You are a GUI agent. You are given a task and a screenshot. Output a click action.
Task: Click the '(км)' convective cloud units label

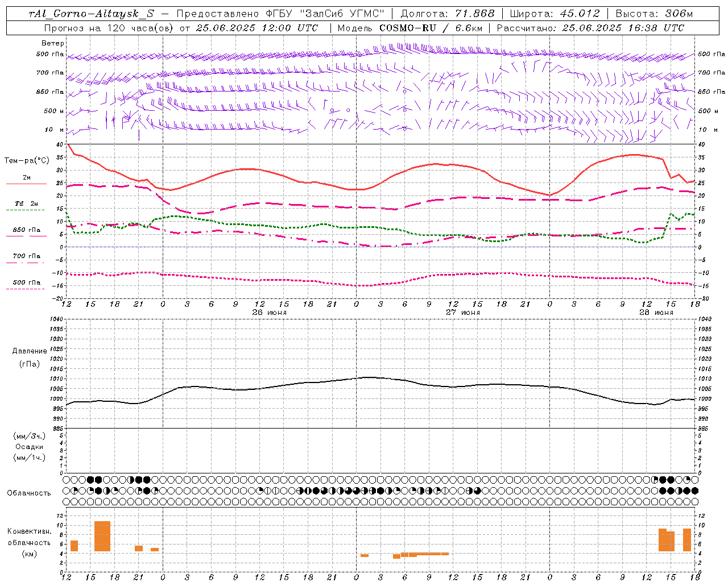[30, 554]
